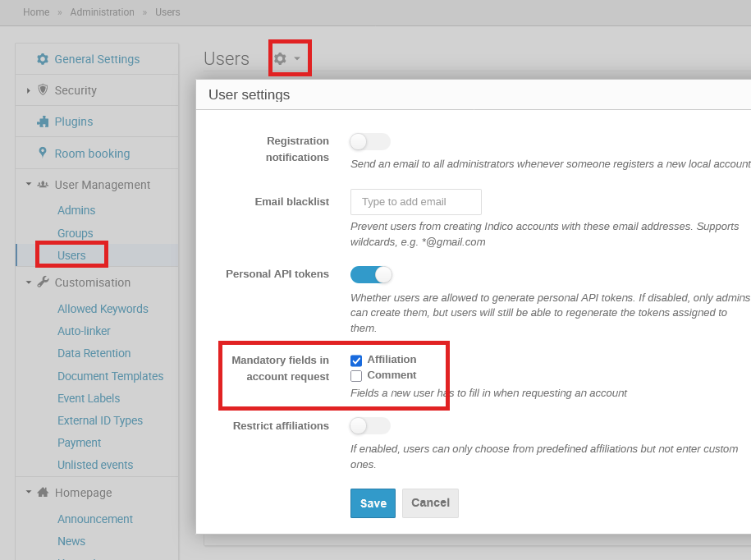751x560 pixels.
Task: Save the user settings
Action: 373,503
